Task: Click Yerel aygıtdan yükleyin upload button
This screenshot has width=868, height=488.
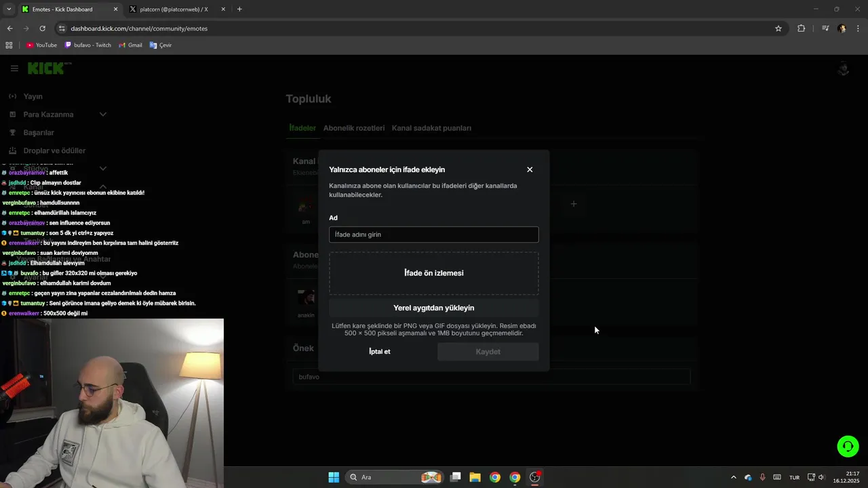Action: pos(434,308)
